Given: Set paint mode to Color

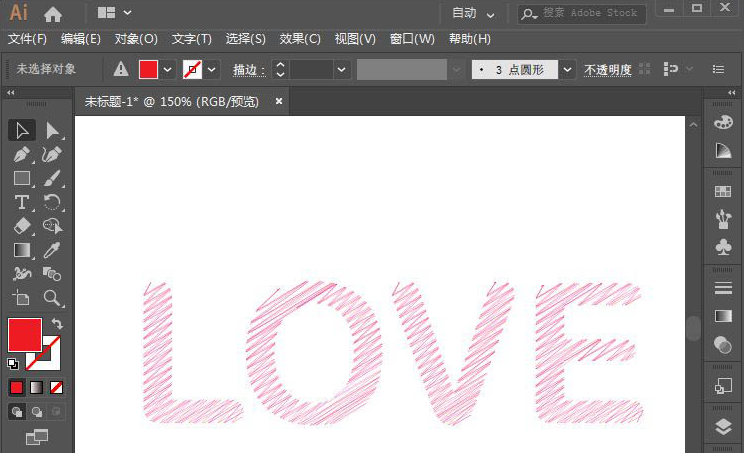Looking at the screenshot, I should [x=17, y=388].
